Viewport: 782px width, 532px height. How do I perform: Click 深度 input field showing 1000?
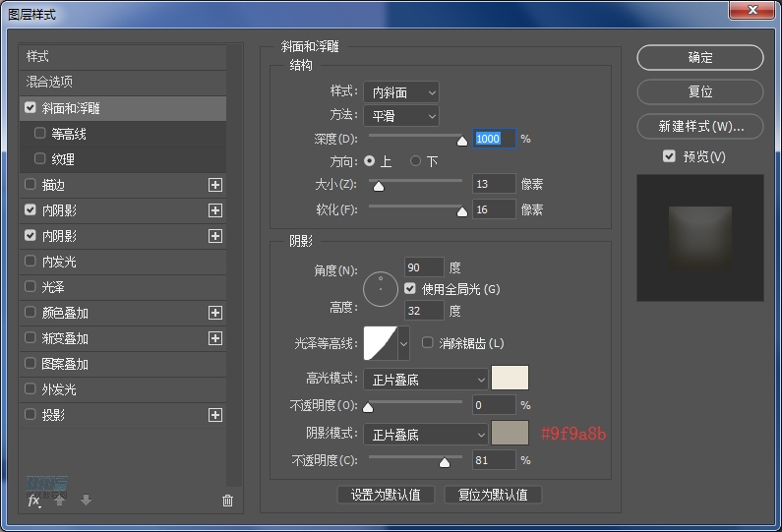[494, 139]
